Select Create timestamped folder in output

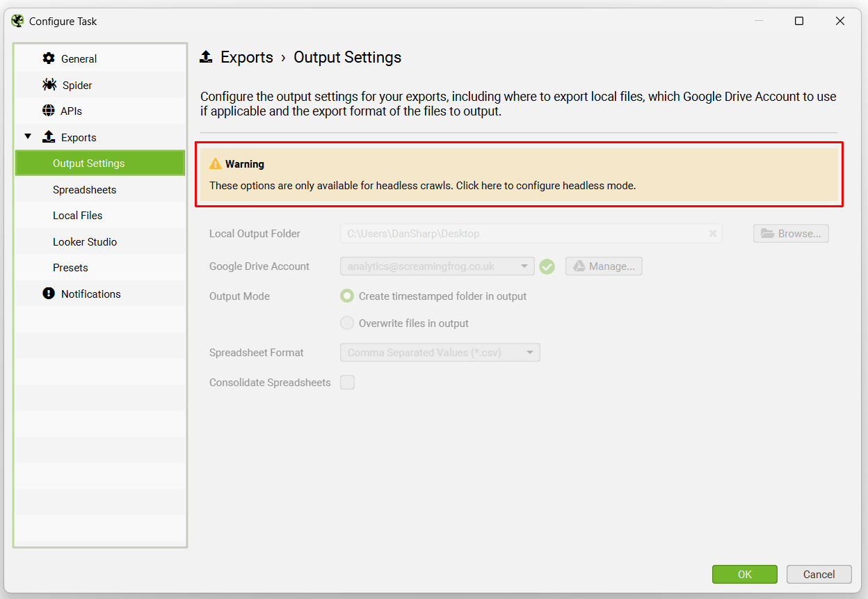coord(347,296)
